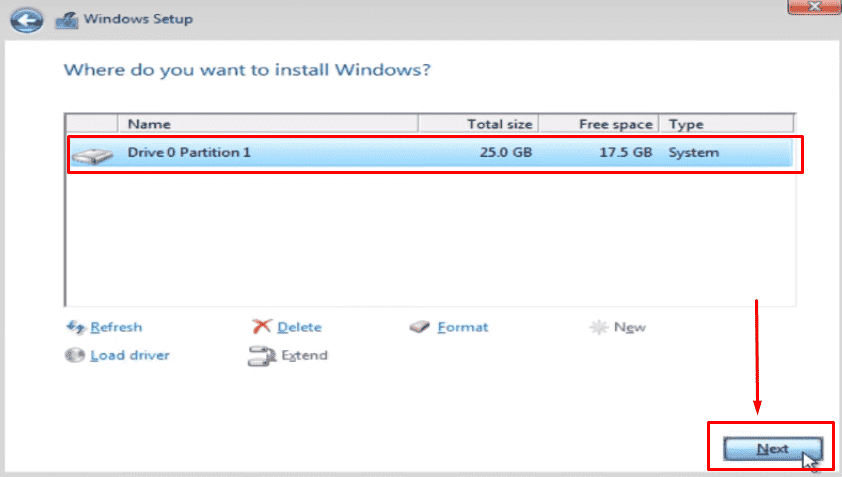Open the Refresh link
Image resolution: width=842 pixels, height=477 pixels.
(116, 327)
